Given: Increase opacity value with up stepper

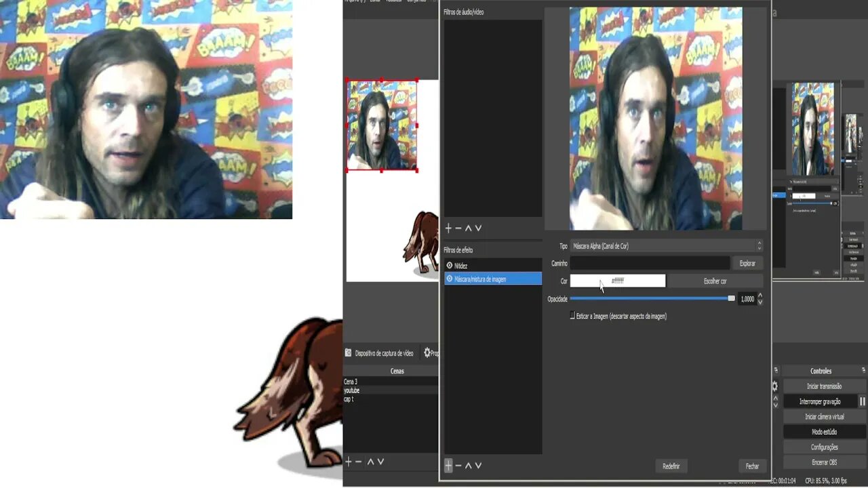Looking at the screenshot, I should (x=760, y=296).
